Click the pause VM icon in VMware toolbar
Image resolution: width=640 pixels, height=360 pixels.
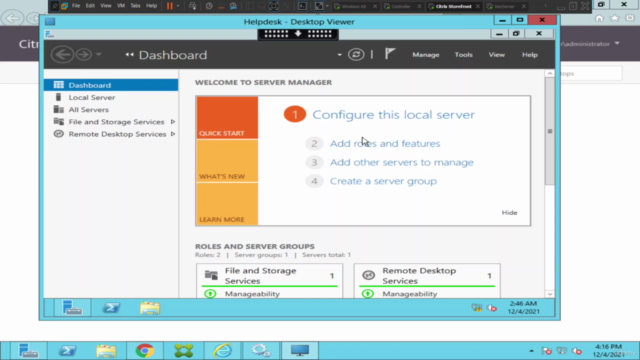(169, 6)
